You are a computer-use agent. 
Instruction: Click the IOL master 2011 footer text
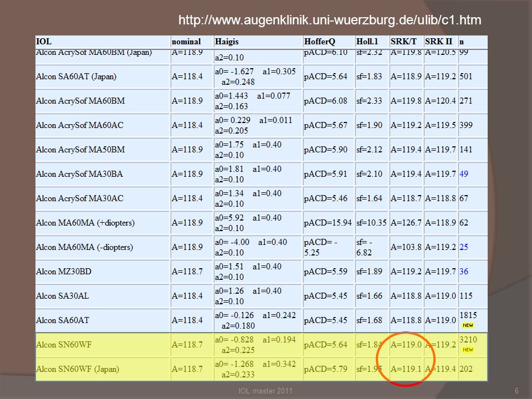[265, 391]
